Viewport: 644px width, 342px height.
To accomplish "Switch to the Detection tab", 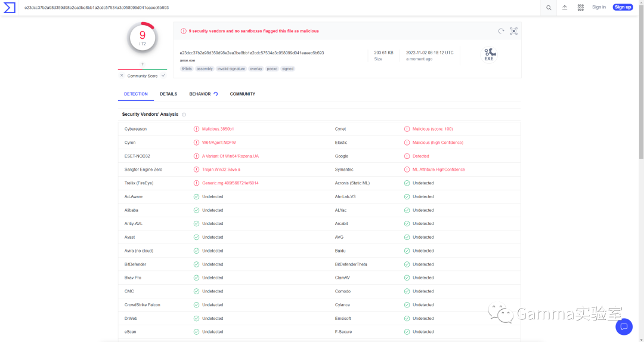I will pos(136,94).
